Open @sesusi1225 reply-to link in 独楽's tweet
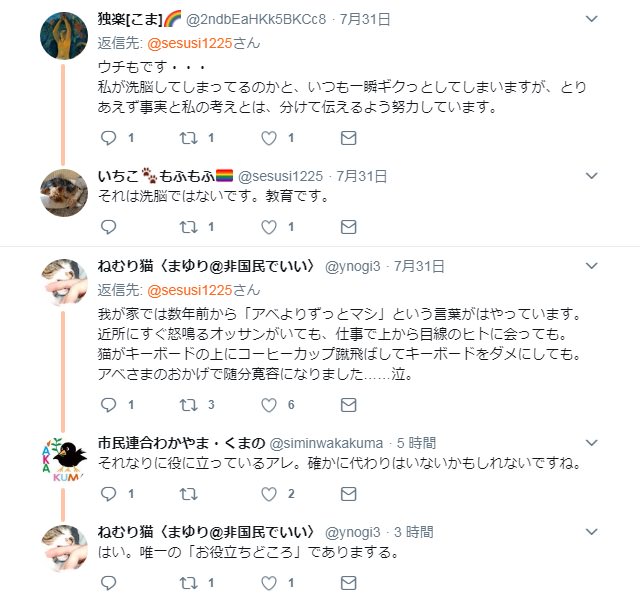 click(x=189, y=43)
